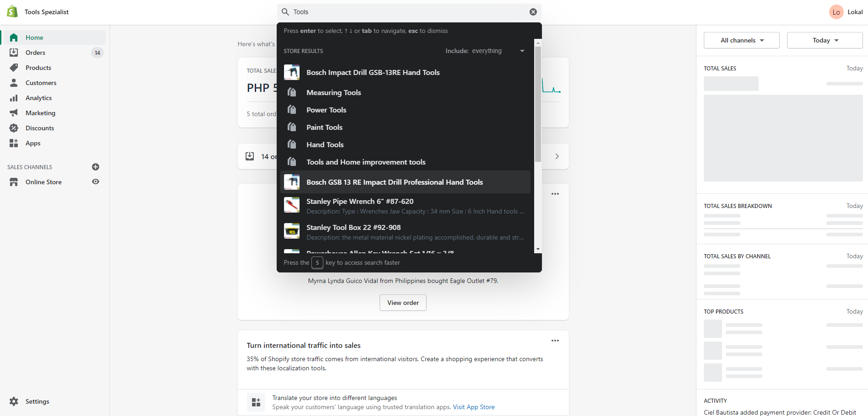
Task: Expand the orders card chevron arrow
Action: (557, 156)
